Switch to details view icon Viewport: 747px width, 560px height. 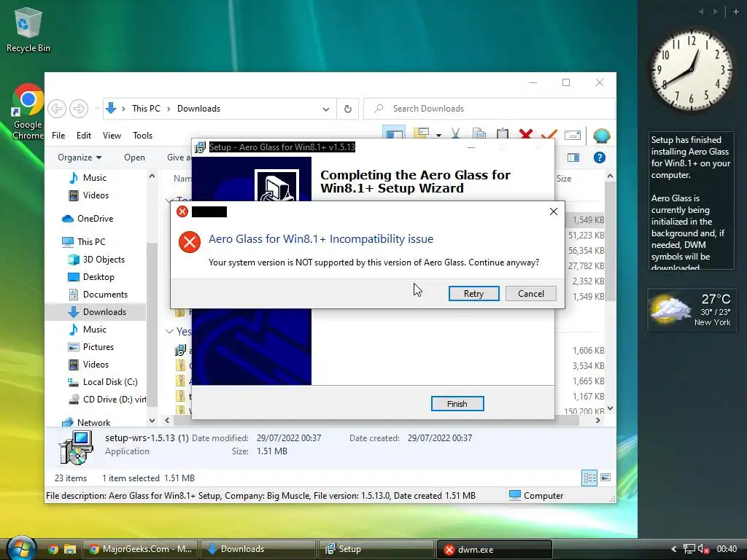[x=589, y=478]
